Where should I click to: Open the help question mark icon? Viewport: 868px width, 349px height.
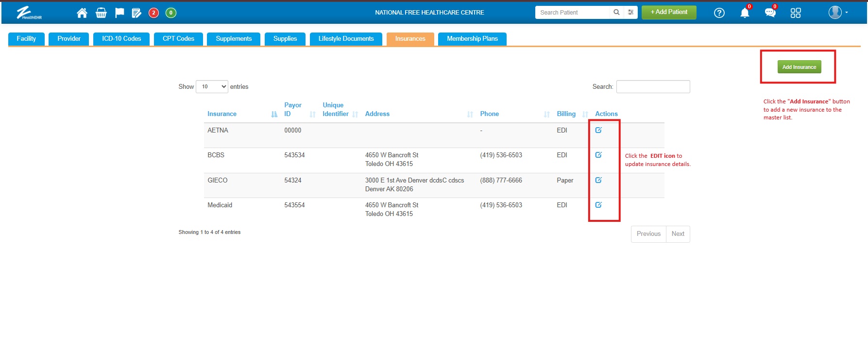coord(719,13)
